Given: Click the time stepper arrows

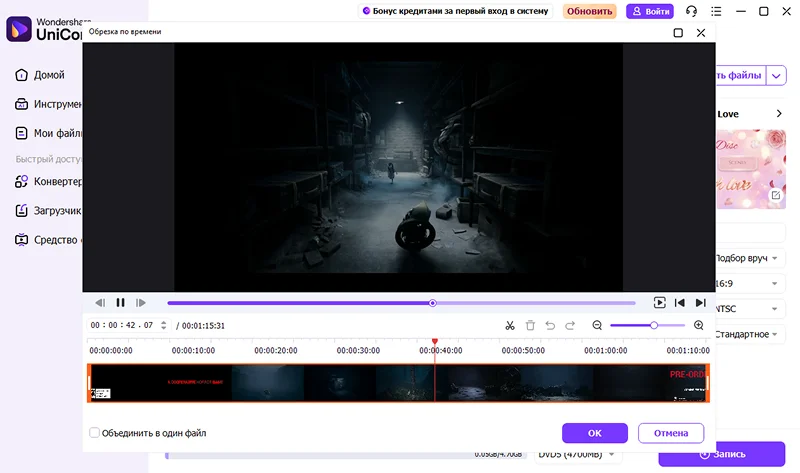Looking at the screenshot, I should pos(163,325).
